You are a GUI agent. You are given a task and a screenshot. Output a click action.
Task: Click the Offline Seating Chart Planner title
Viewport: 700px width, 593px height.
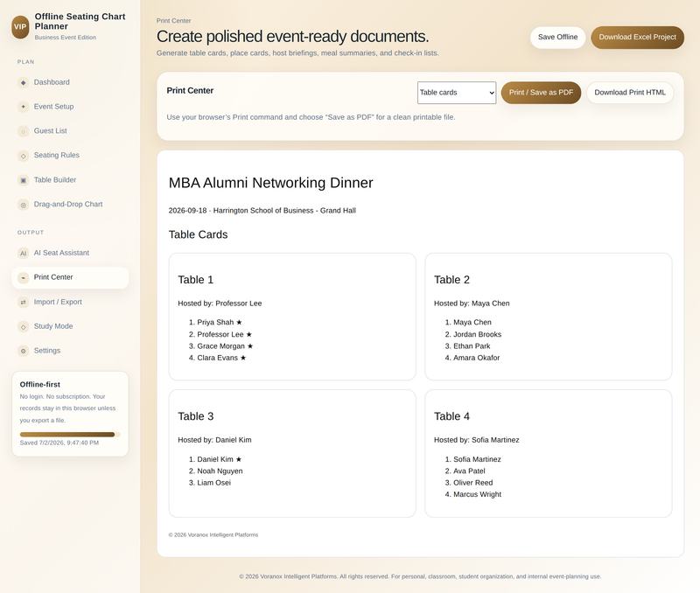[x=80, y=21]
